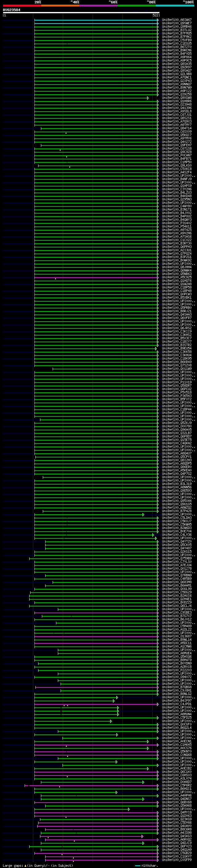
Task: Select the UniRef100_Q9SAQ7 label
Action: [176, 71]
